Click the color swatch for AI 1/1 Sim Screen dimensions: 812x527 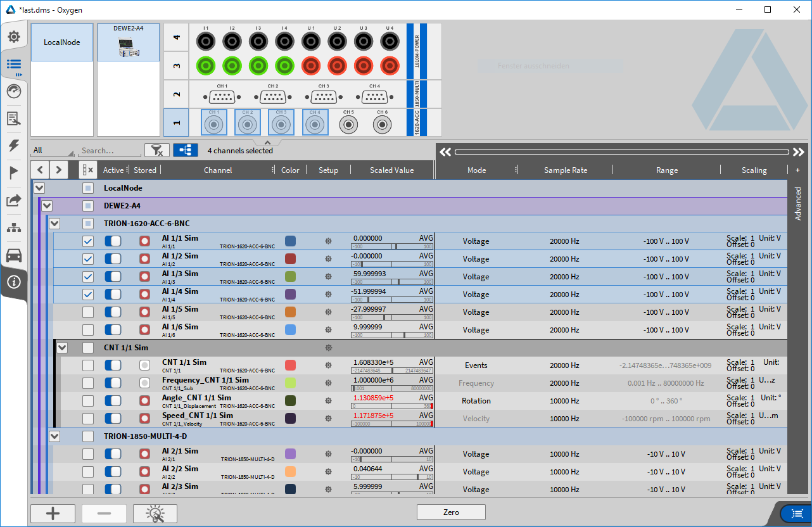[x=291, y=241]
